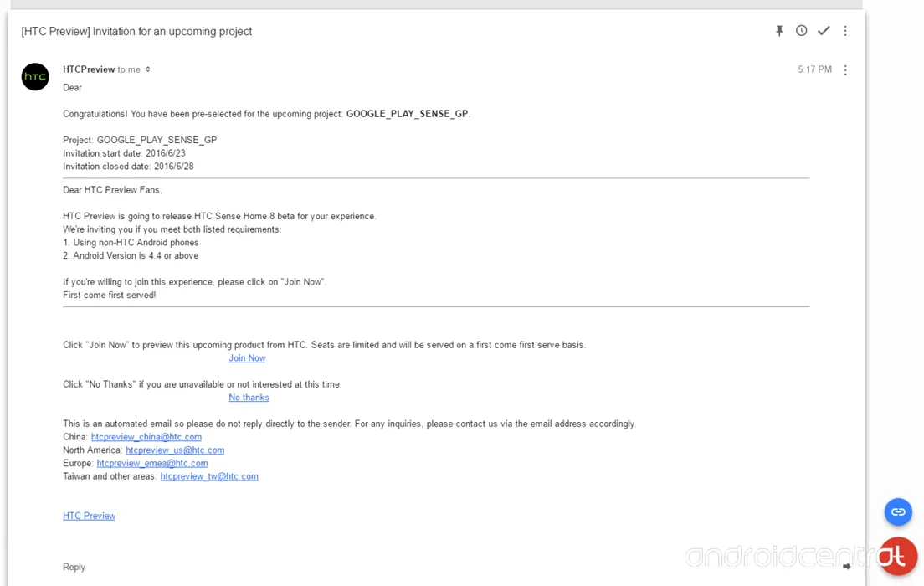Image resolution: width=924 pixels, height=586 pixels.
Task: Click the Reply field to respond
Action: pos(74,567)
